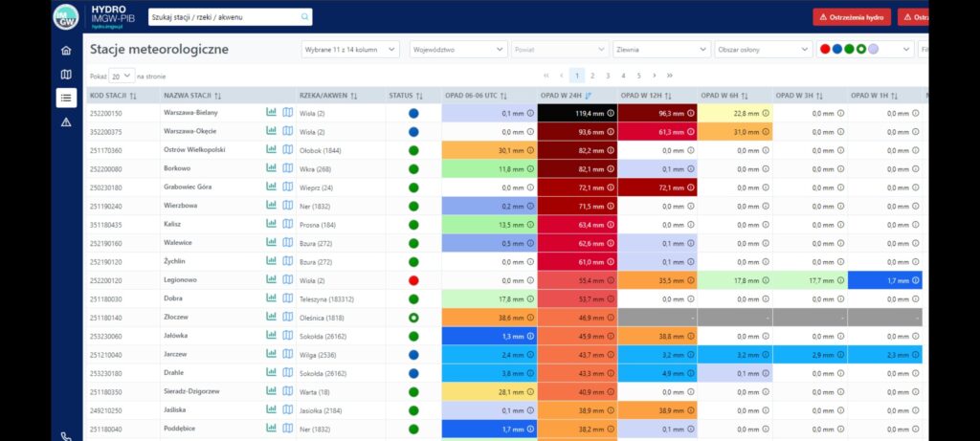
Task: Click the red status dot for Legionowo
Action: (413, 280)
